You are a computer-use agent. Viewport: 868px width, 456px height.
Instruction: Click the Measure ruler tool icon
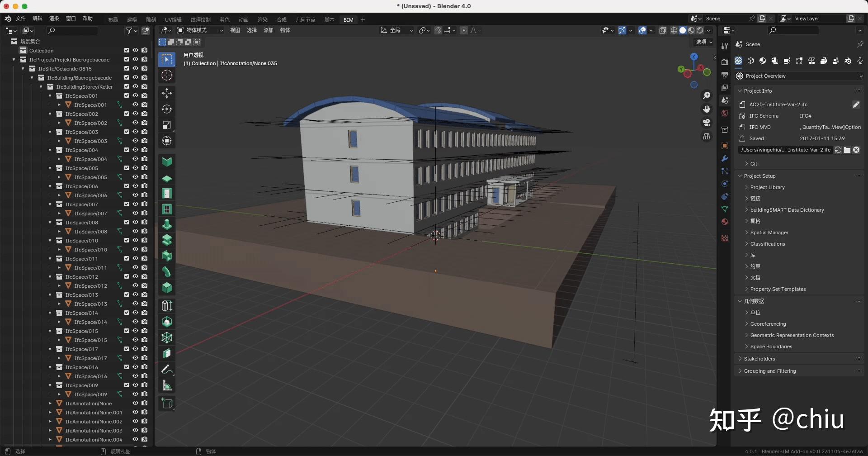pyautogui.click(x=167, y=385)
